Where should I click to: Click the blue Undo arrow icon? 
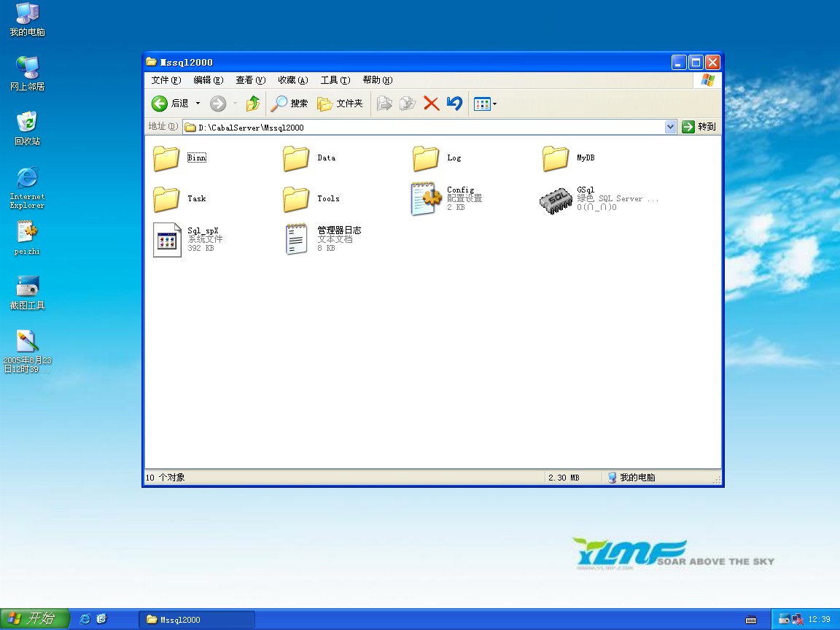(x=454, y=104)
